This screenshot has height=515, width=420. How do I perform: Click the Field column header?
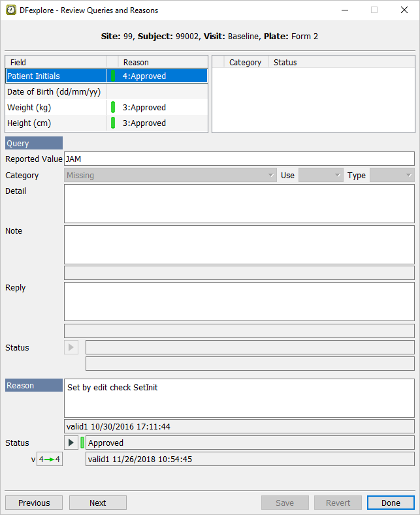[56, 63]
